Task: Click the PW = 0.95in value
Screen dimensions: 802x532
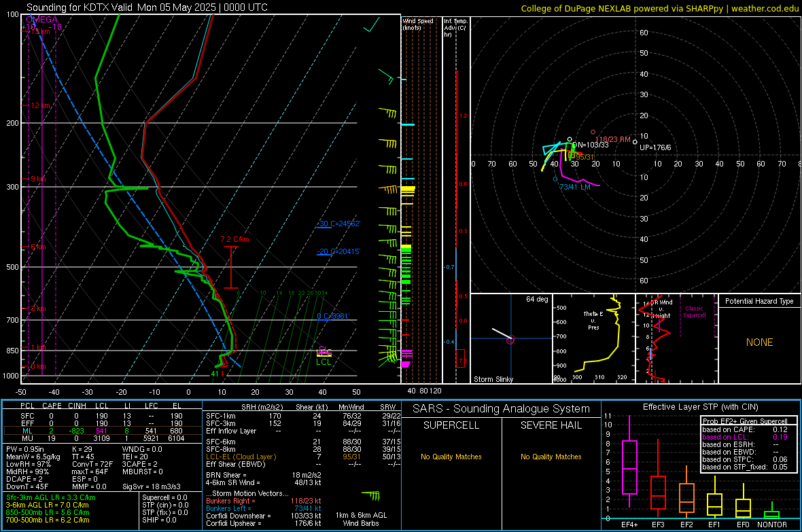Action: point(25,449)
